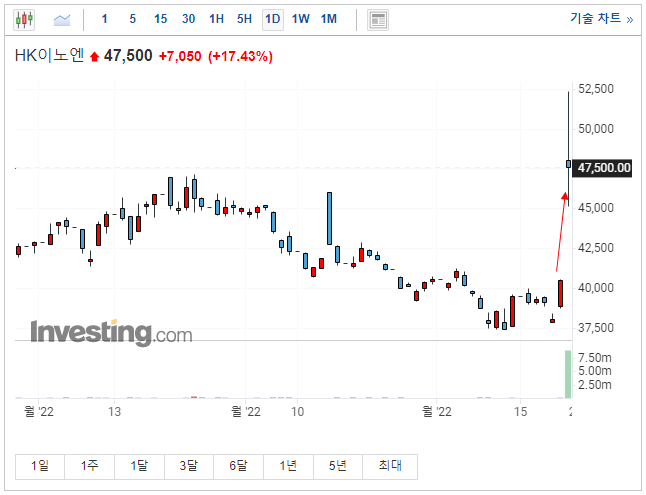Image resolution: width=646 pixels, height=495 pixels.
Task: Click the bold 47,500 header price
Action: (x=128, y=56)
